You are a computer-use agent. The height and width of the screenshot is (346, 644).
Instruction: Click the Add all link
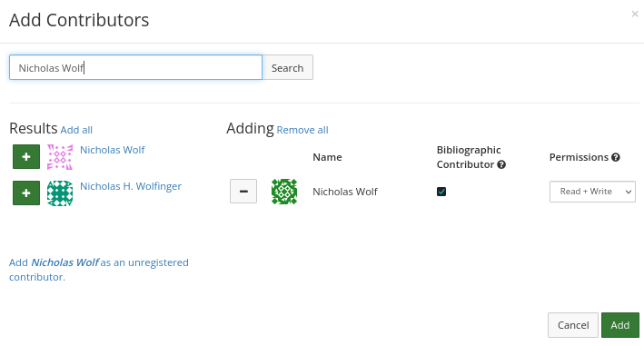click(76, 130)
